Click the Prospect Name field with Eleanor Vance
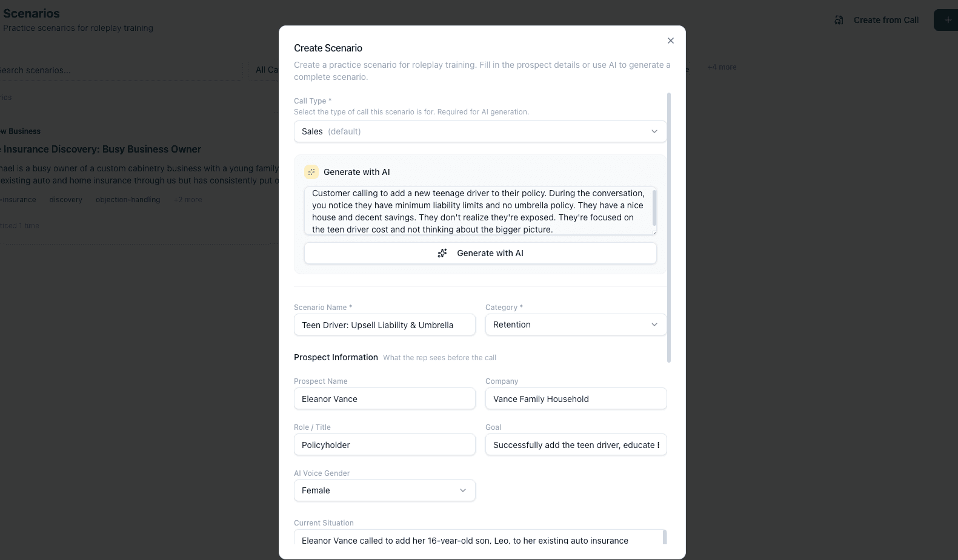 384,399
